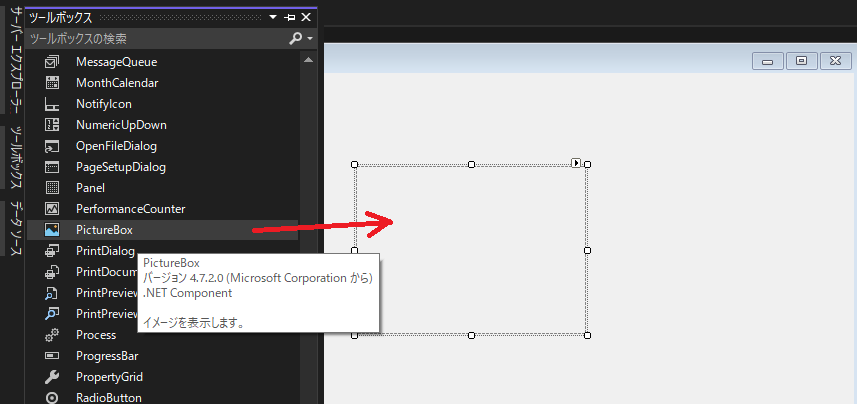Click the PrintDialog label
The width and height of the screenshot is (857, 404).
point(105,251)
